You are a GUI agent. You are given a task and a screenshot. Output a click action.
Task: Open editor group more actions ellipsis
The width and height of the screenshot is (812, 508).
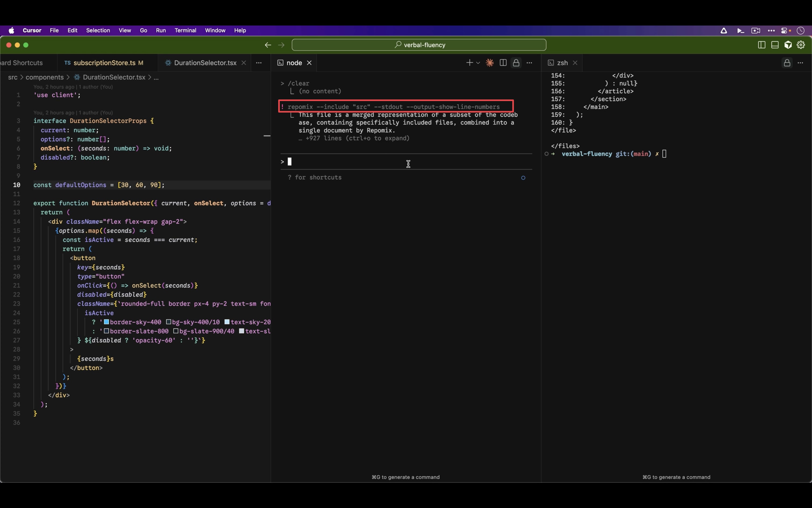pos(259,63)
